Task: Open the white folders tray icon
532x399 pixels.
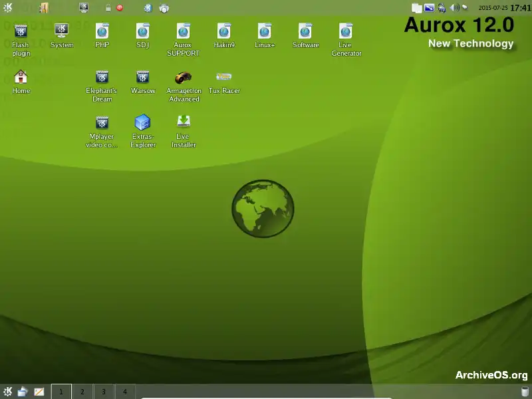Action: pos(417,8)
